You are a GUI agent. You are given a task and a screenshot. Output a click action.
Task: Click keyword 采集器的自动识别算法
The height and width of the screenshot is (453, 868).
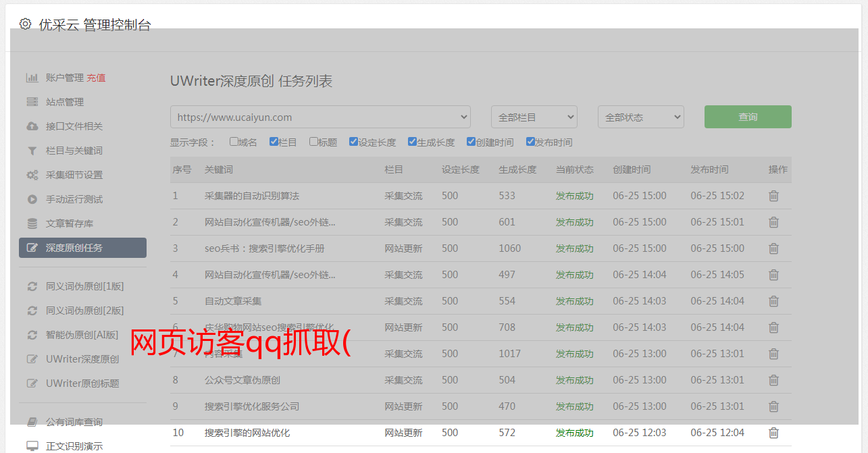252,196
